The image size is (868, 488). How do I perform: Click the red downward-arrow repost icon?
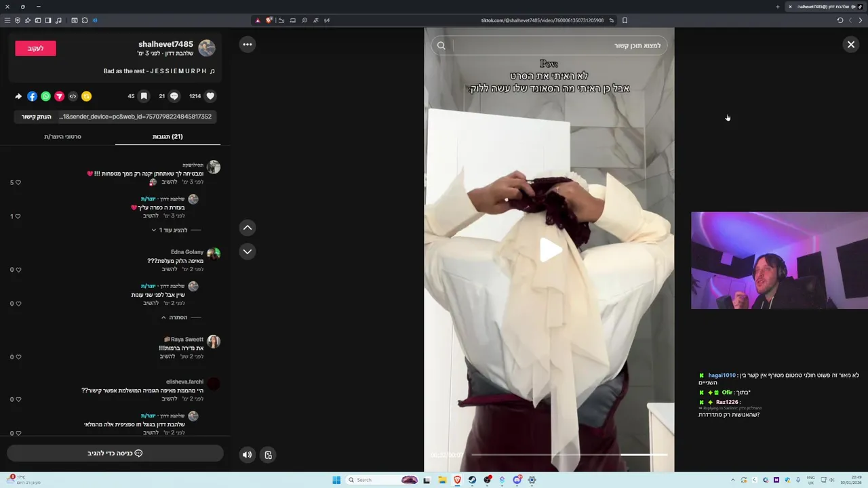[59, 96]
